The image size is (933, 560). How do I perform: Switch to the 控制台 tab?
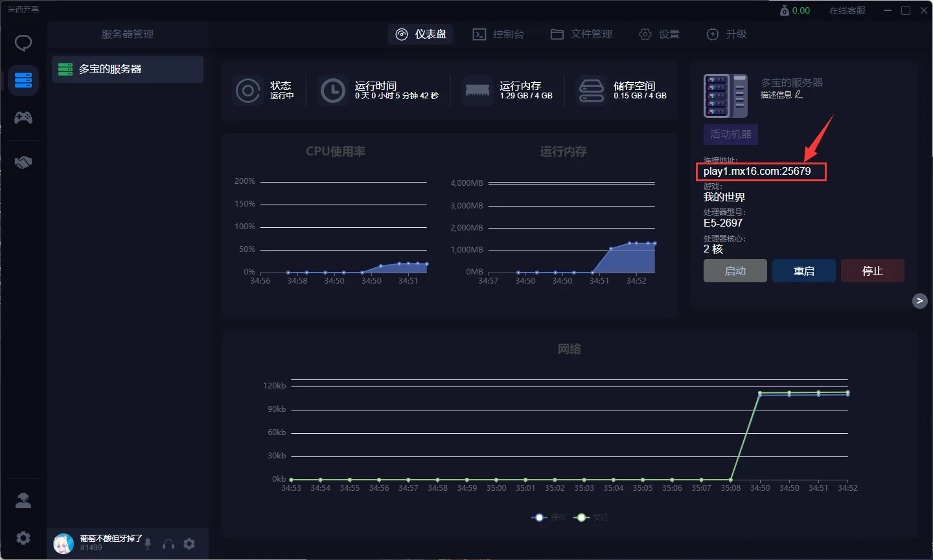(498, 34)
